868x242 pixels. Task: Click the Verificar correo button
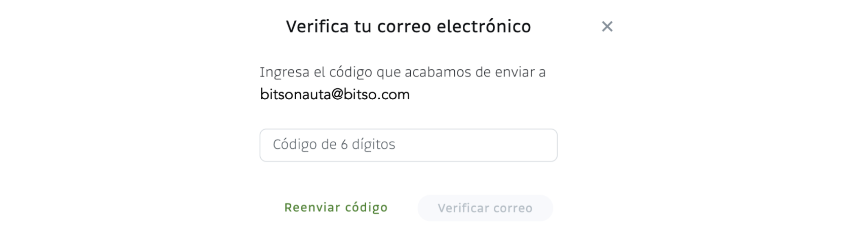point(485,208)
